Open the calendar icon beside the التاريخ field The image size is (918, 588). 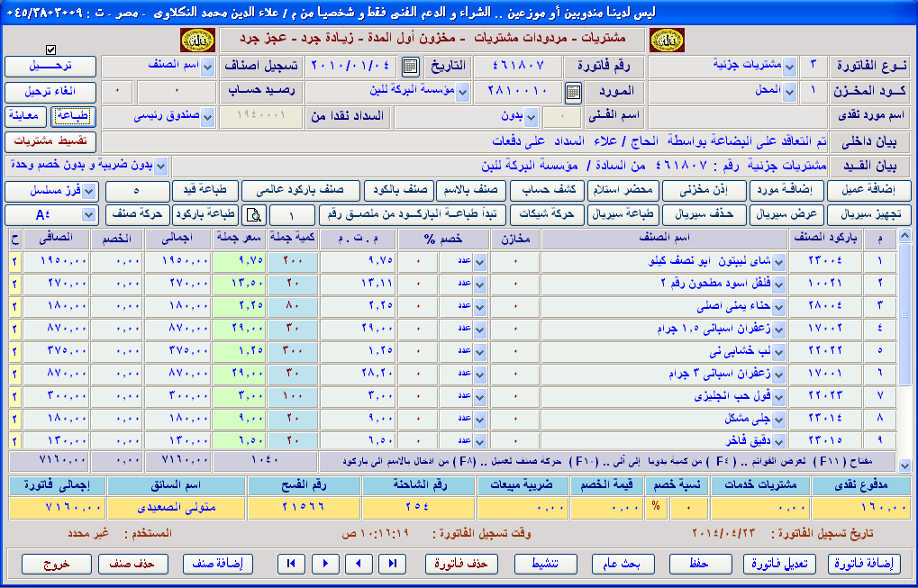pyautogui.click(x=410, y=67)
